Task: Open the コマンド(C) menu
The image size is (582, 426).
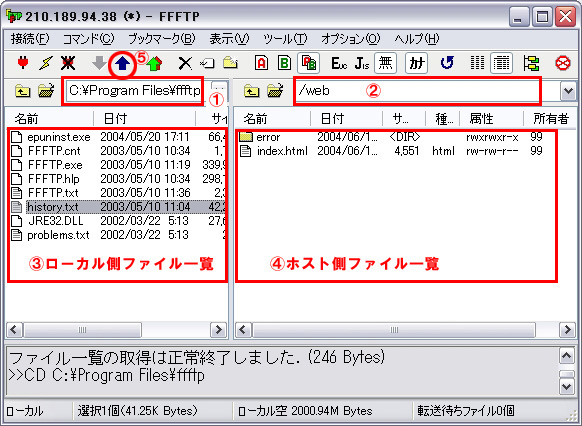Action: pos(88,39)
